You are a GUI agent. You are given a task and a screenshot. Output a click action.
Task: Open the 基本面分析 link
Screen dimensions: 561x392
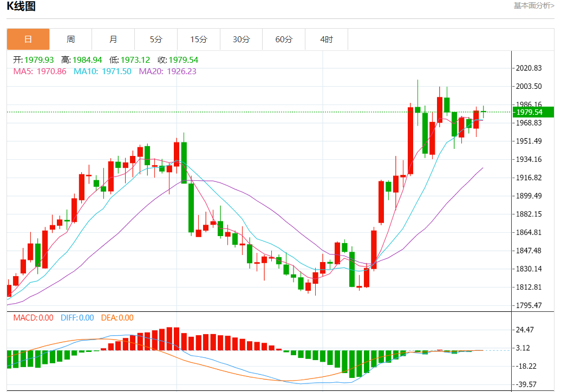(x=534, y=5)
